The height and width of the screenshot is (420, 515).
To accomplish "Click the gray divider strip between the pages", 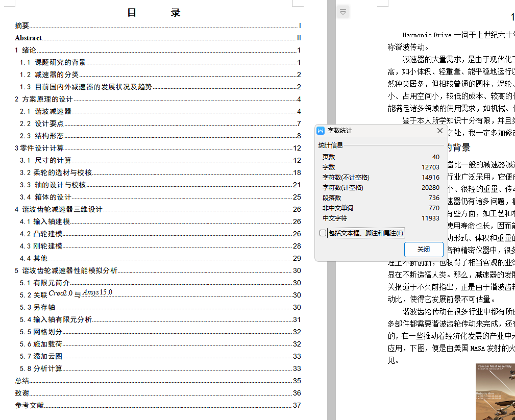I will [x=332, y=204].
